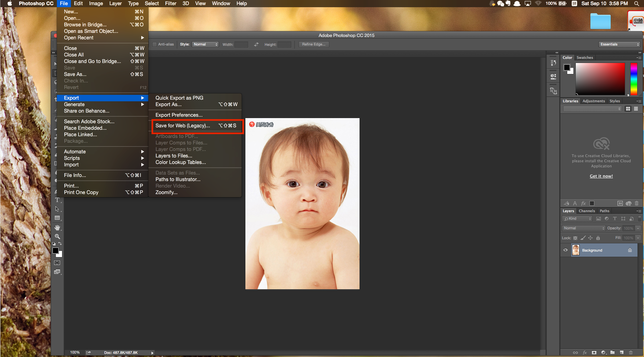
Task: Toggle adjustment layer filter icon
Action: pyautogui.click(x=607, y=219)
